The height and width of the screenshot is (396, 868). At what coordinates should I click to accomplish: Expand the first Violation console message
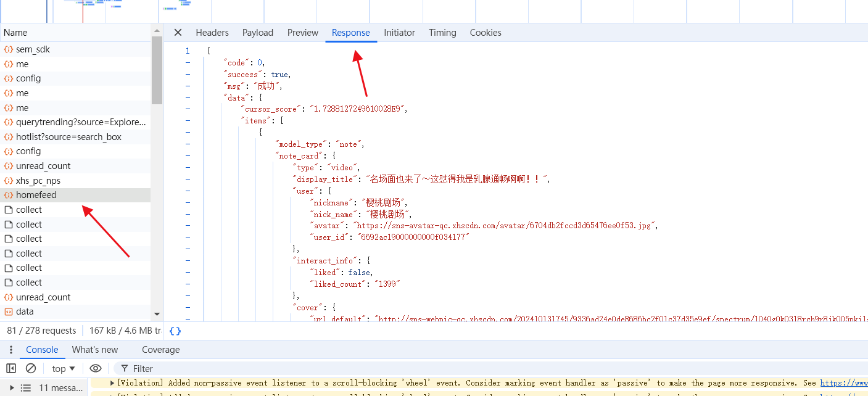click(x=112, y=383)
